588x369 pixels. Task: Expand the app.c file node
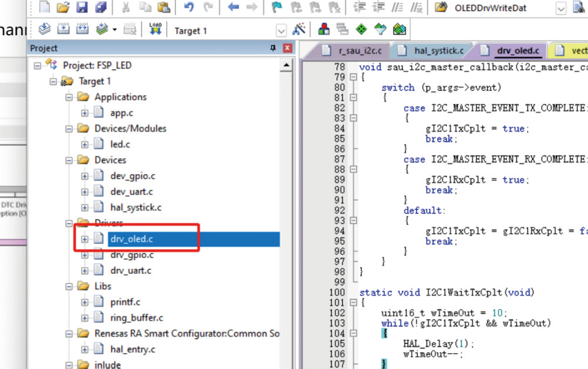coord(85,113)
